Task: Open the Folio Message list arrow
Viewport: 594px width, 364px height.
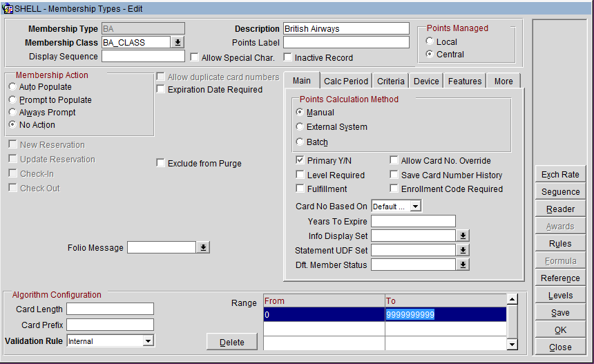Action: [204, 247]
